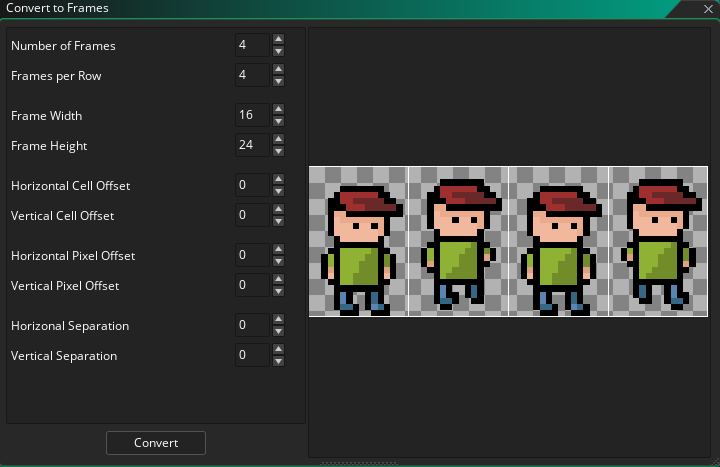
Task: Lower Horizontal Cell Offset with down arrow
Action: click(278, 191)
